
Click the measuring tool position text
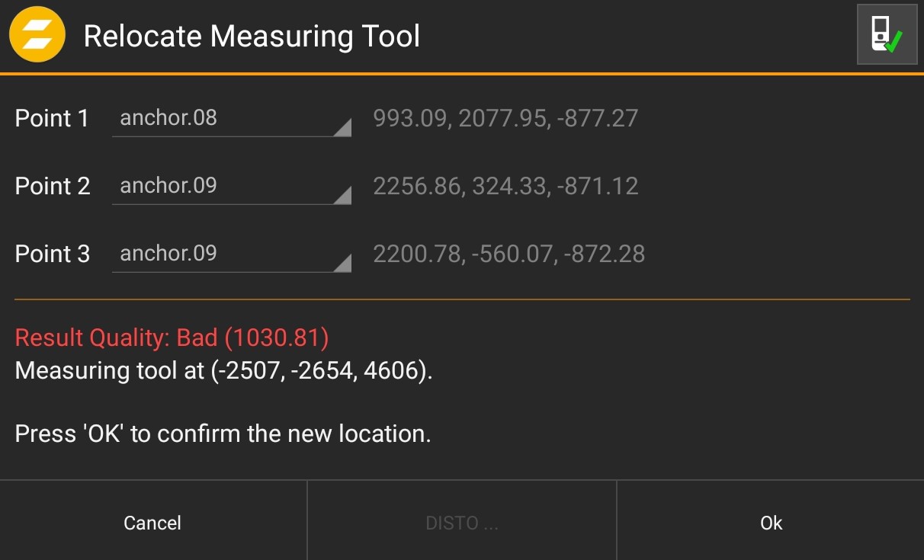(223, 371)
